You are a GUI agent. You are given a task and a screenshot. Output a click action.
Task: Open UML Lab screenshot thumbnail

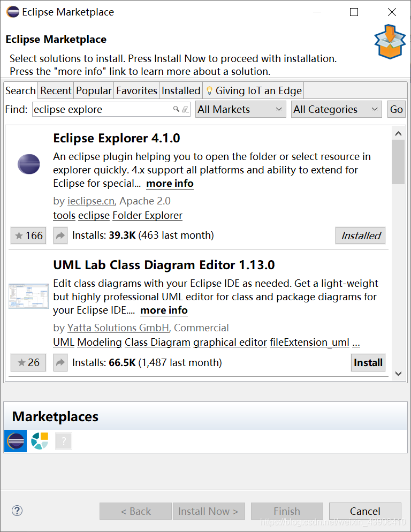tap(29, 296)
